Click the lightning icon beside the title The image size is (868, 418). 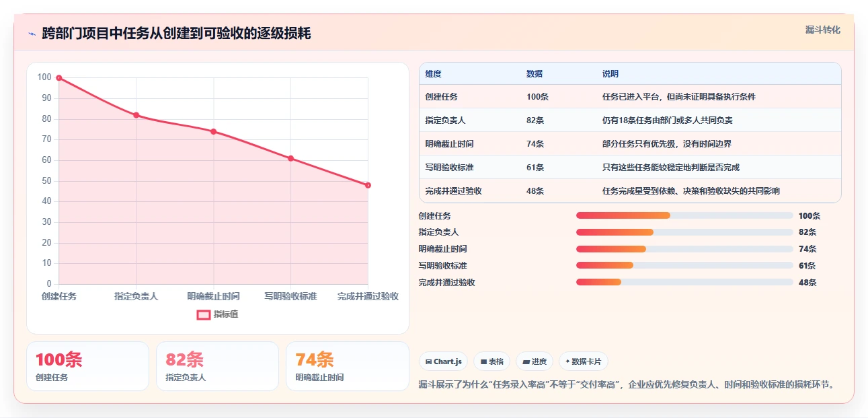pos(32,34)
